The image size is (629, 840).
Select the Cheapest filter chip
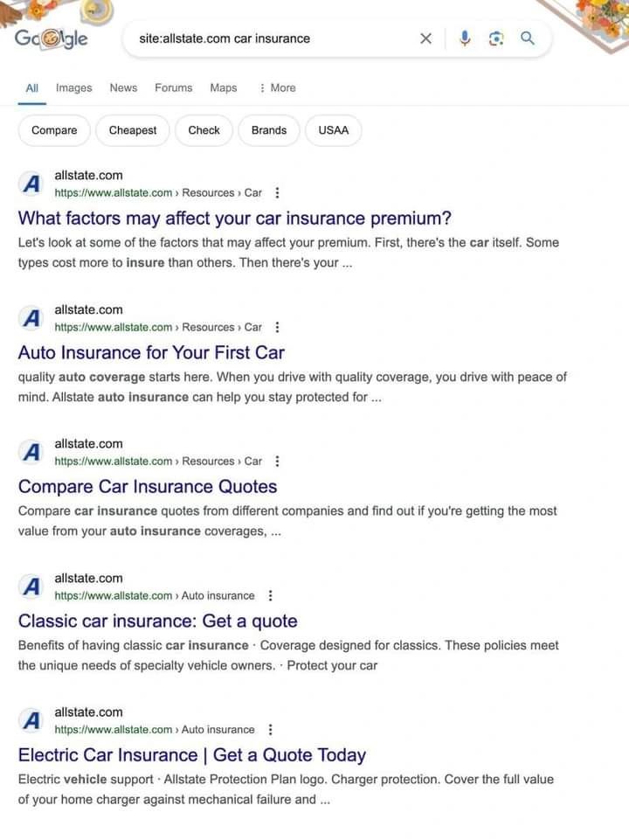point(133,130)
